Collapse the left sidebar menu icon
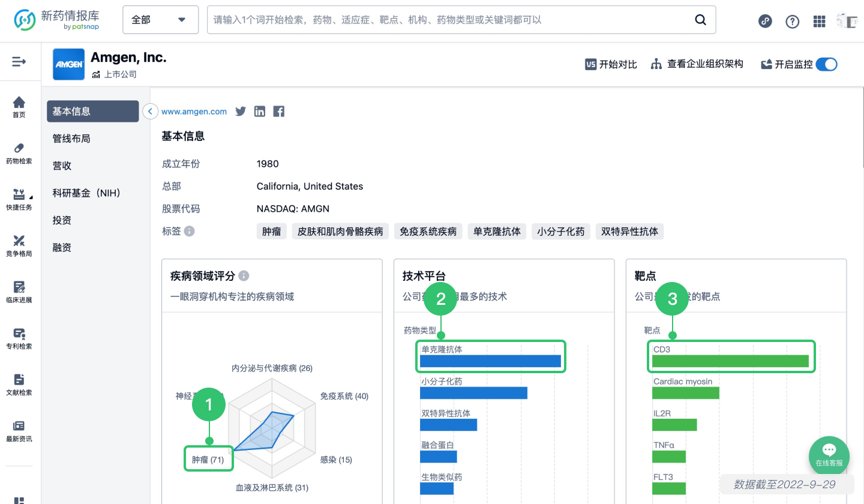The image size is (864, 504). 19,61
